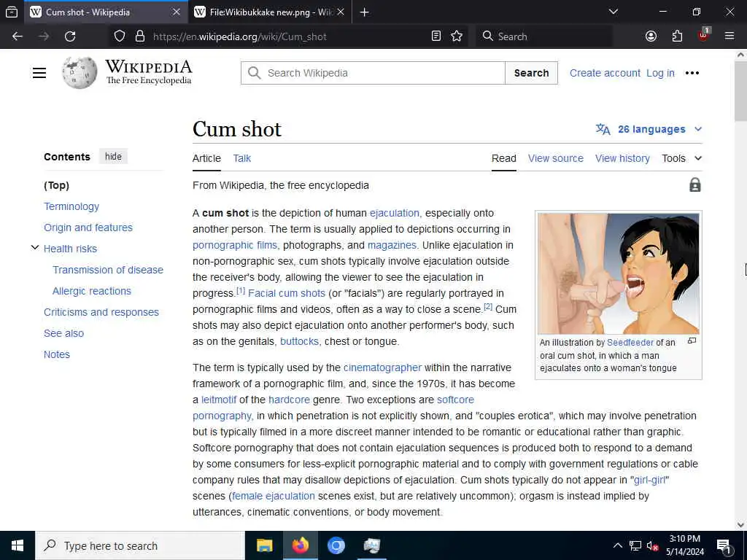Open File Explorer from taskbar
The width and height of the screenshot is (747, 560).
(264, 545)
